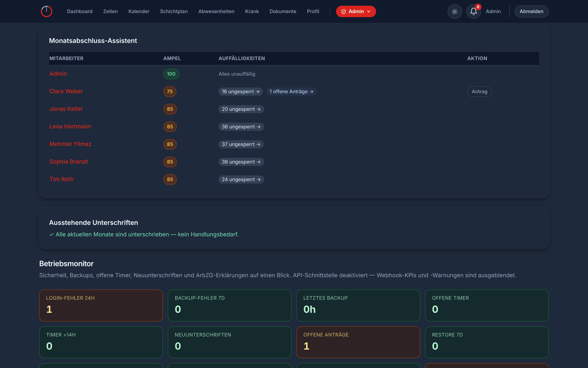588x368 pixels.
Task: Open the Zeiten menu item
Action: pos(110,11)
